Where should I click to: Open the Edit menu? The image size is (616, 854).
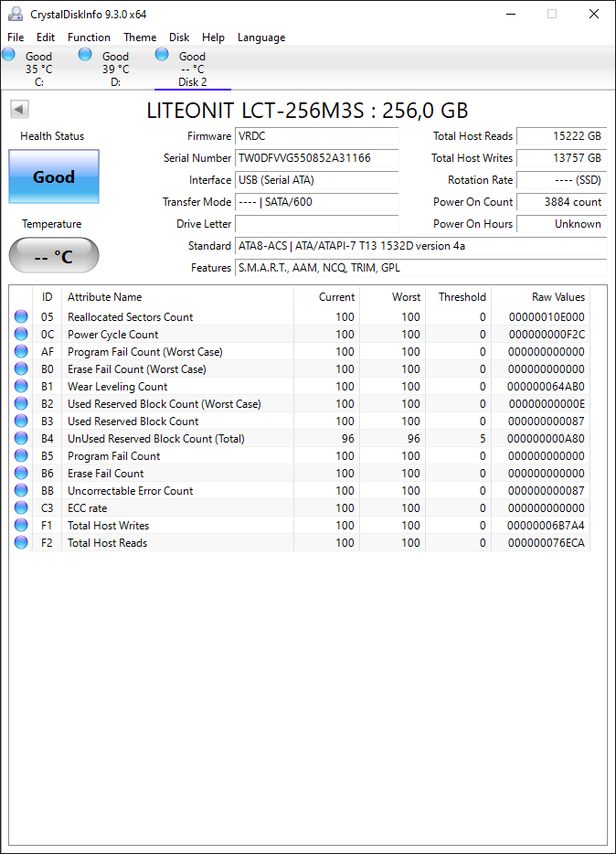click(46, 37)
